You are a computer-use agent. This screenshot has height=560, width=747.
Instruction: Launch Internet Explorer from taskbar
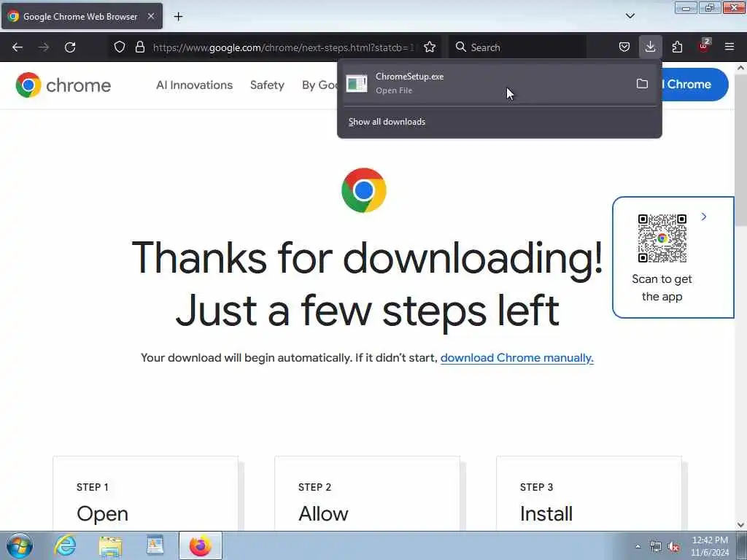65,545
